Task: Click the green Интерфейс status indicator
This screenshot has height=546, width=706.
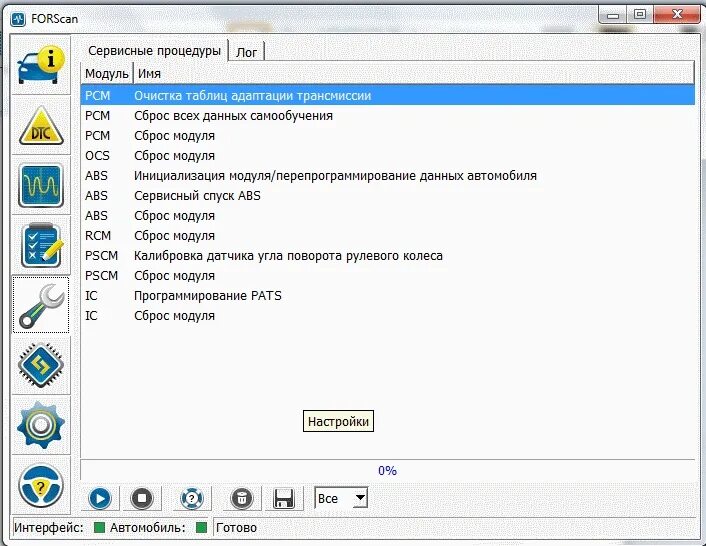Action: pyautogui.click(x=99, y=528)
